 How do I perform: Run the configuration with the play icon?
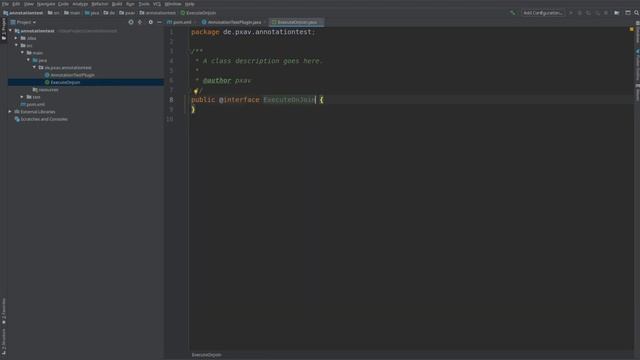click(571, 13)
